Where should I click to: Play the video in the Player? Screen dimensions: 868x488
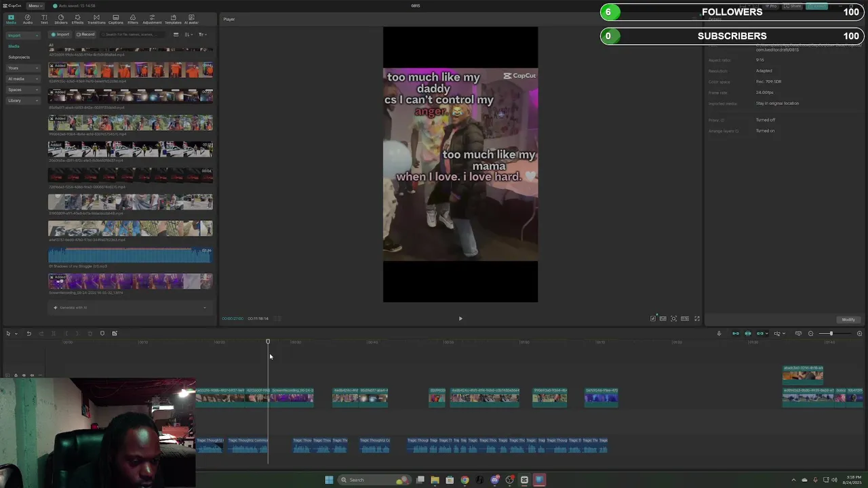460,319
